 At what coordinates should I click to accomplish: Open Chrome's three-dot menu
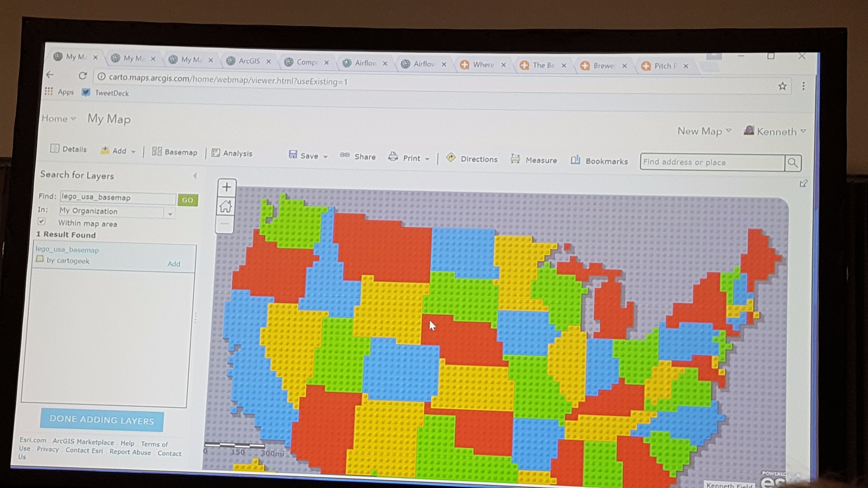pyautogui.click(x=803, y=86)
